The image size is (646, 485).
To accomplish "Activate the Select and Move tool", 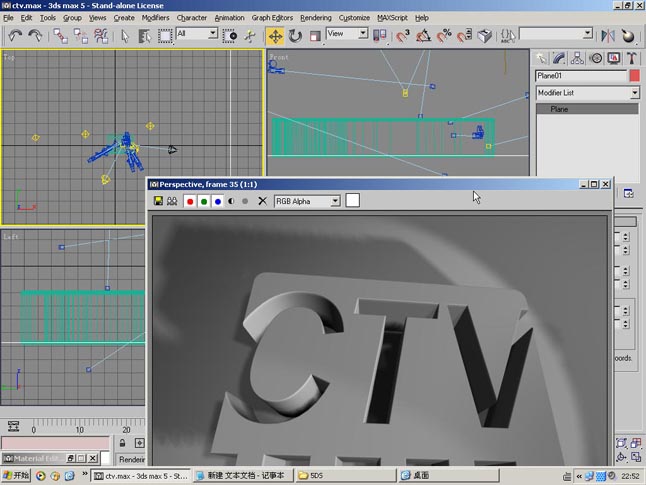I will (275, 36).
